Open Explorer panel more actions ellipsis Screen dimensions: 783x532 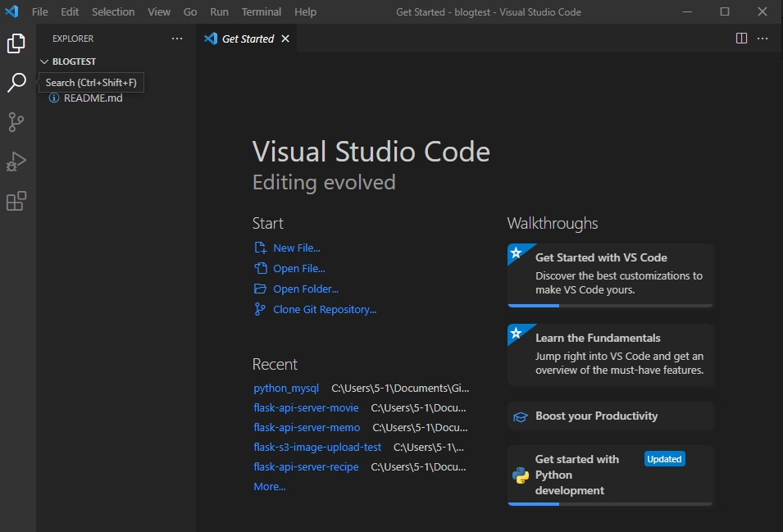pos(177,39)
